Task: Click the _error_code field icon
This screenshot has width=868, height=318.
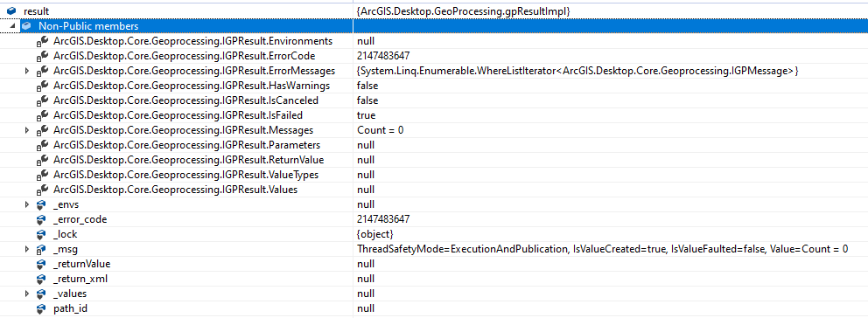Action: [41, 219]
